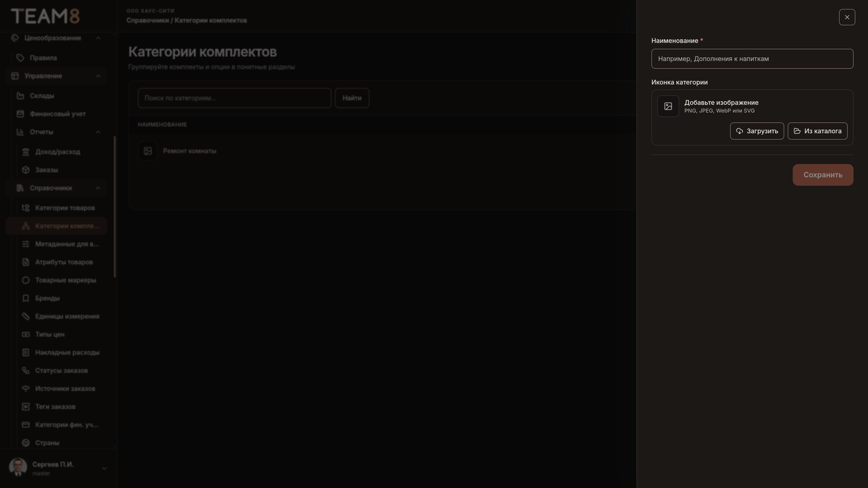
Task: Collapse the Управление section chevron
Action: [x=98, y=76]
